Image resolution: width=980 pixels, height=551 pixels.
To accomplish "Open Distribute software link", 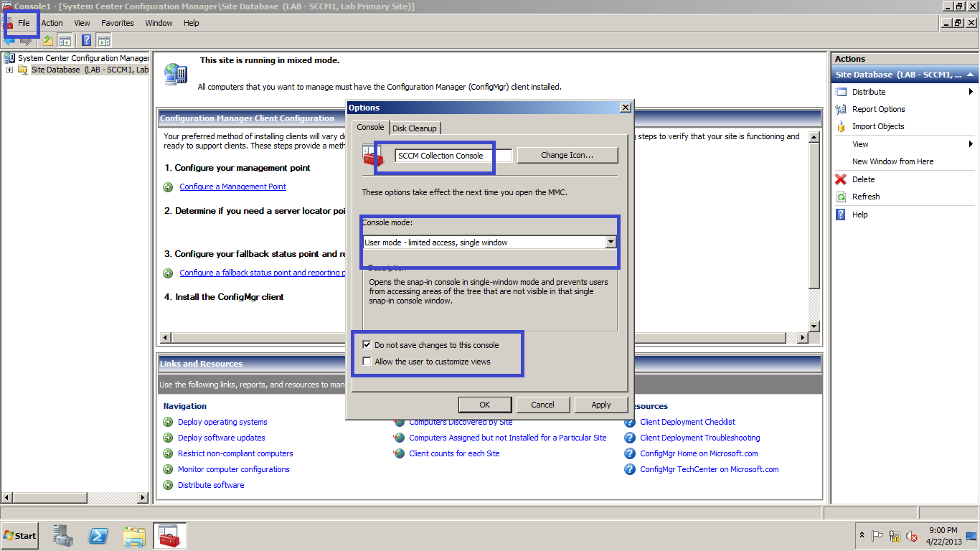I will click(211, 485).
